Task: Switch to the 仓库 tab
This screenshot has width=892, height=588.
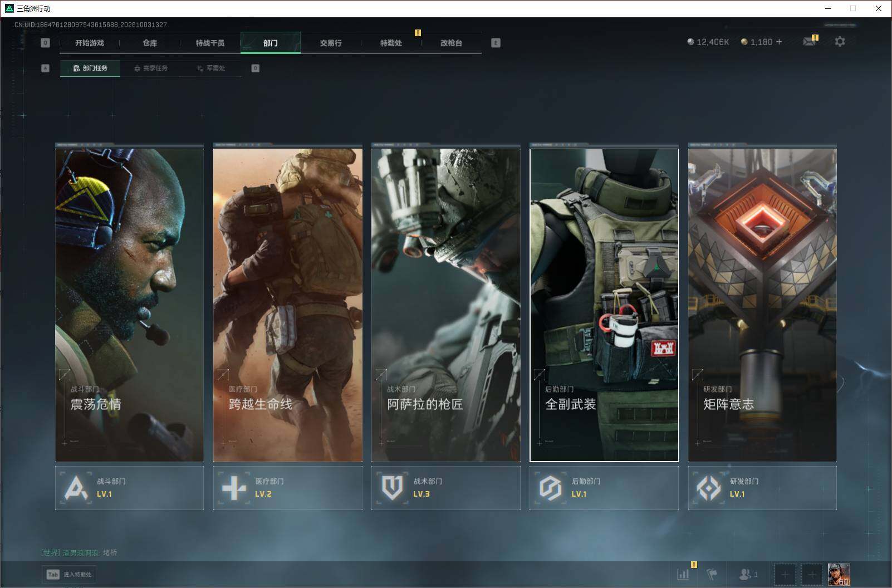Action: [150, 43]
